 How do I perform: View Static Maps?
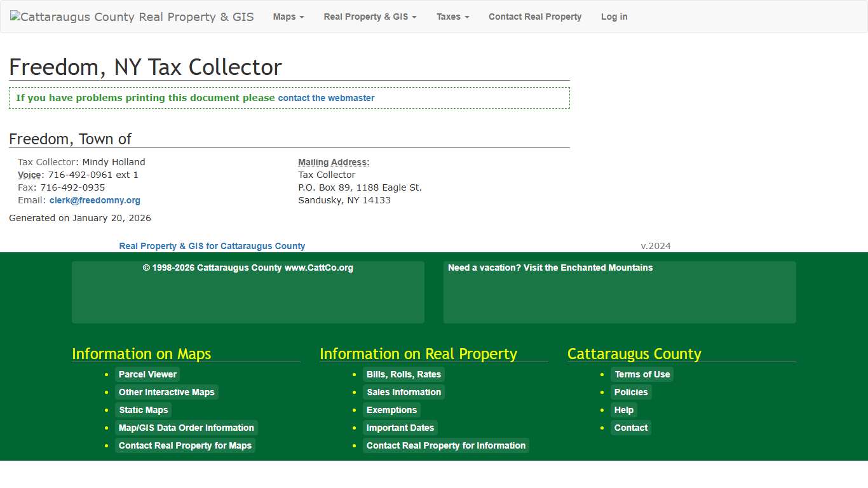coord(143,410)
